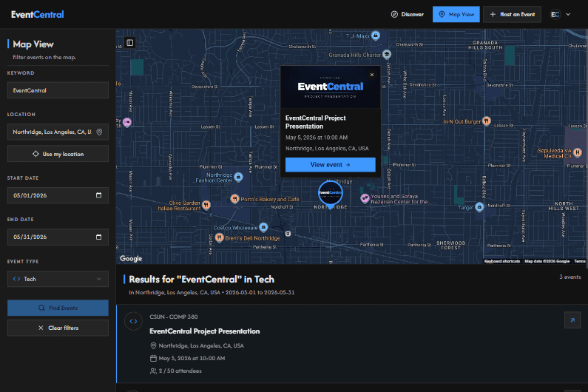Click Younes and Soraya Nazarian Center marker
Screen dimensions: 588x392
365,198
